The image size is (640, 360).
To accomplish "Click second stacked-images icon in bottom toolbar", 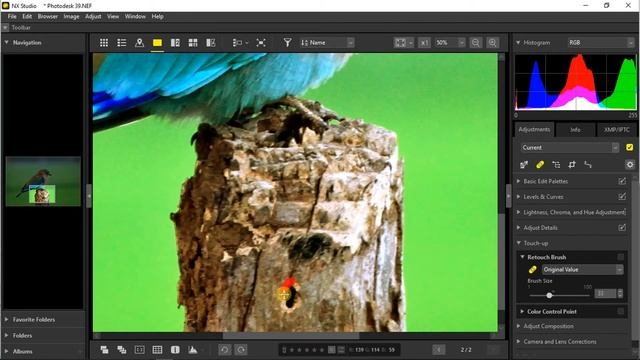I will [122, 350].
